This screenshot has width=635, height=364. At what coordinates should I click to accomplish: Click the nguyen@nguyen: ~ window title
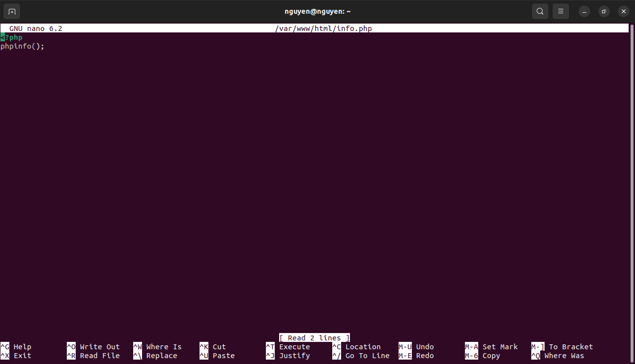coord(317,11)
